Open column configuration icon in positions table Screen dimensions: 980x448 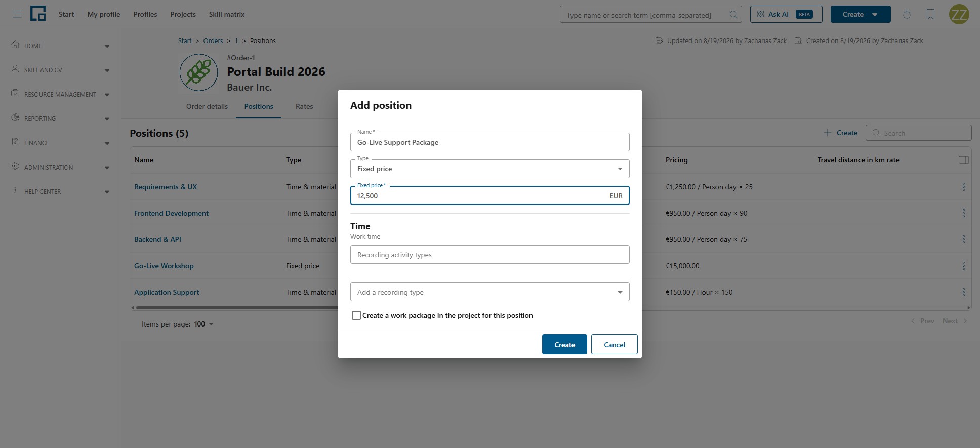(x=963, y=160)
